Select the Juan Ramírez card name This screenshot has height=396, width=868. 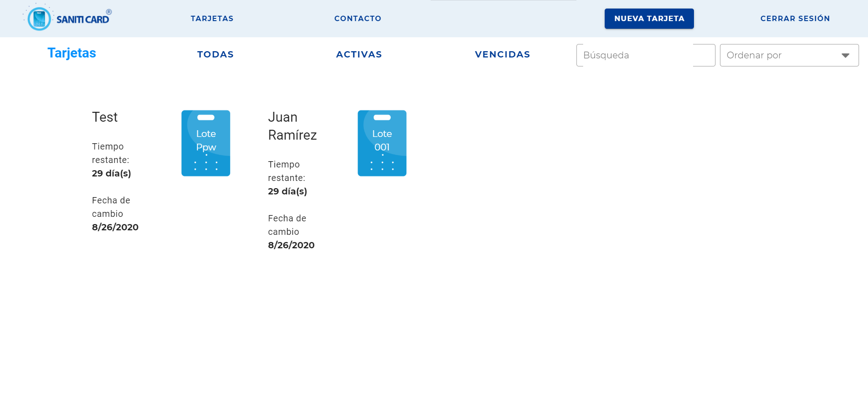292,126
